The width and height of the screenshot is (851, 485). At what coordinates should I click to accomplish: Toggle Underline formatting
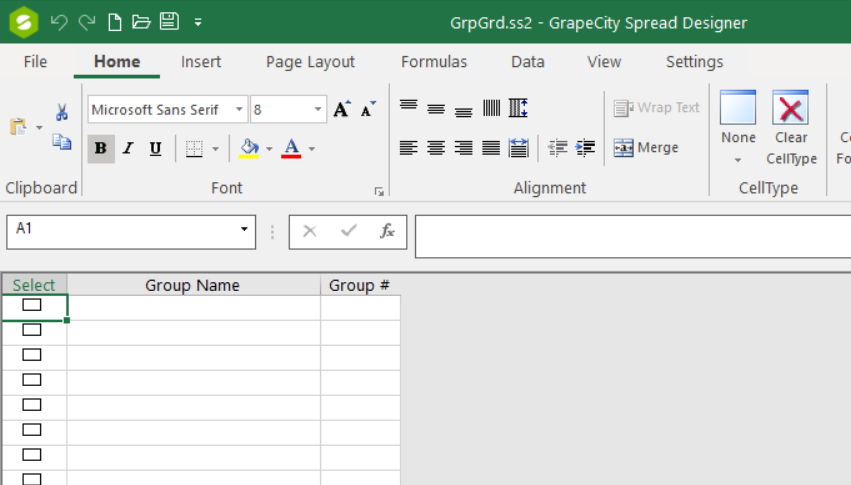click(155, 148)
